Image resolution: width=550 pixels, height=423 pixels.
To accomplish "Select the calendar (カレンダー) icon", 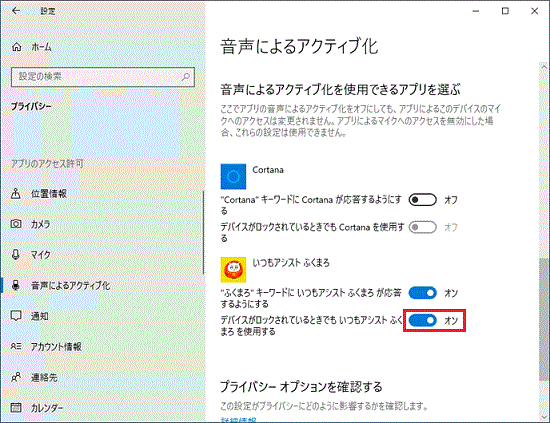I will click(x=16, y=408).
